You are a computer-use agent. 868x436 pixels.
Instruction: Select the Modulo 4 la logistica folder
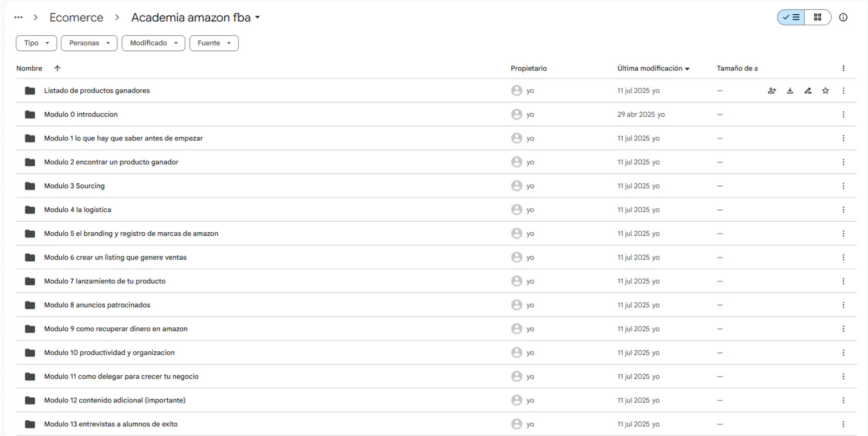pos(436,210)
